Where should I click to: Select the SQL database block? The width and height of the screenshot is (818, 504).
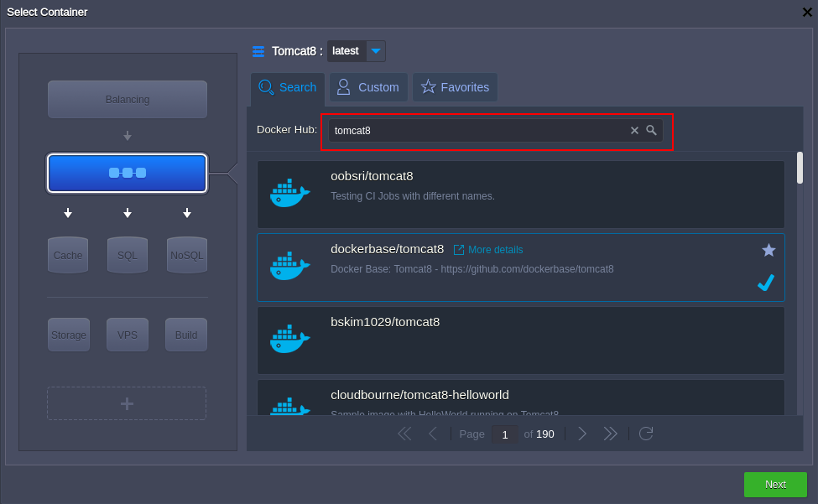(128, 255)
